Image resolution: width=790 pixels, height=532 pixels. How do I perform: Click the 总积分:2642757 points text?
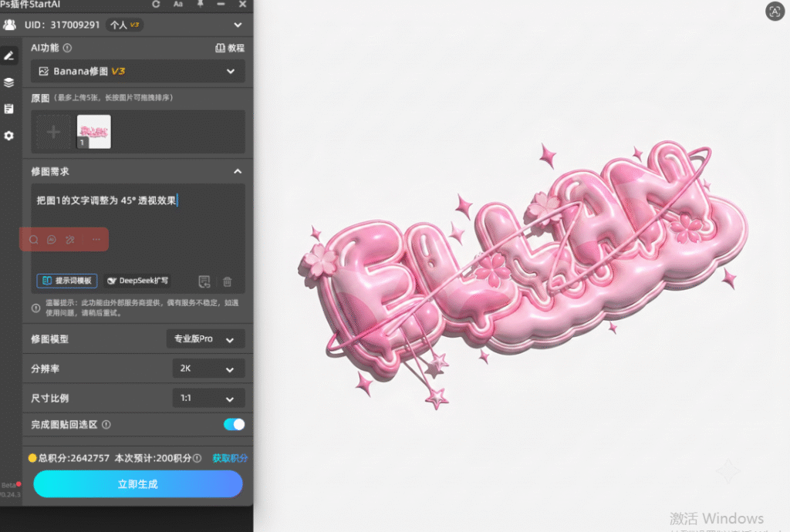coord(74,458)
